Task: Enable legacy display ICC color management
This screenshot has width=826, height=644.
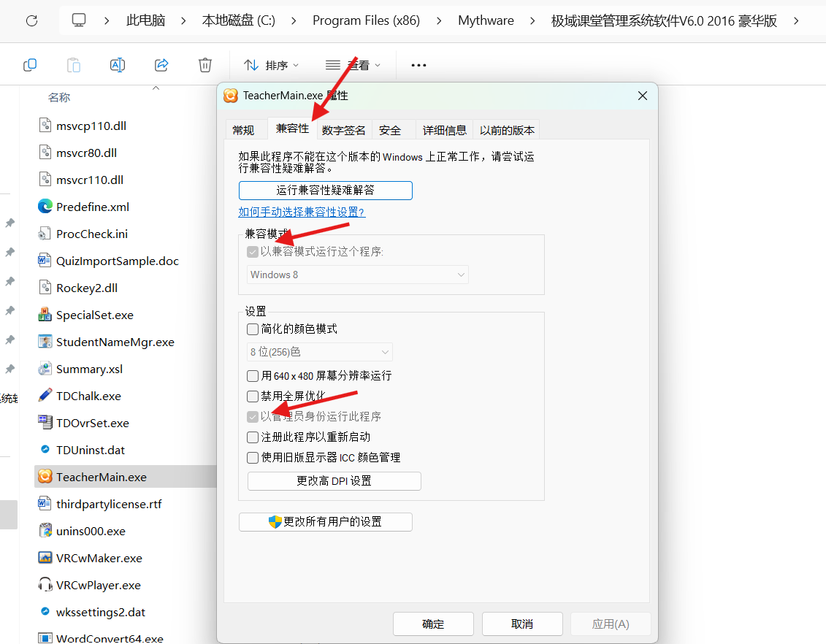Action: tap(253, 458)
